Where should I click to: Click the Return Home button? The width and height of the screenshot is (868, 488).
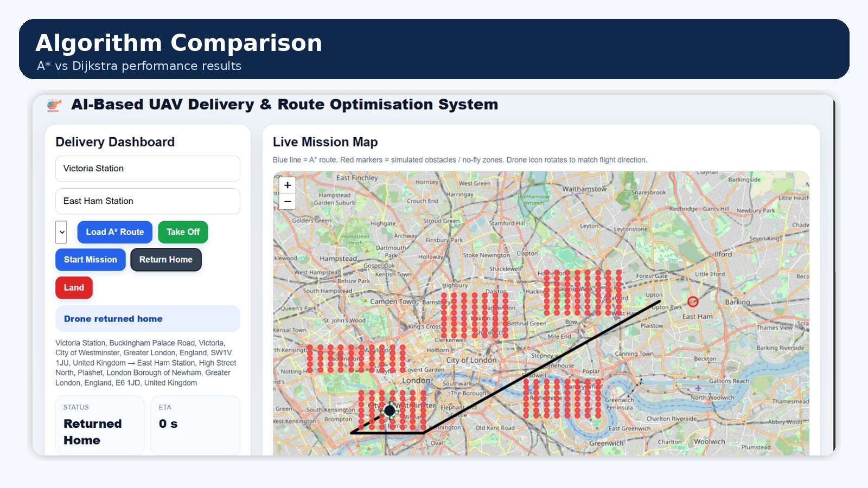coord(166,260)
